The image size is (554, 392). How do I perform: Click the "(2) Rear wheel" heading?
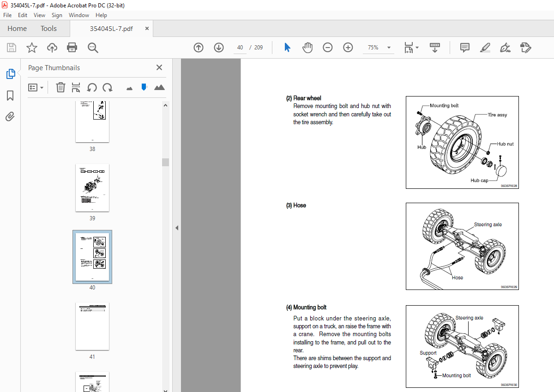coord(303,98)
